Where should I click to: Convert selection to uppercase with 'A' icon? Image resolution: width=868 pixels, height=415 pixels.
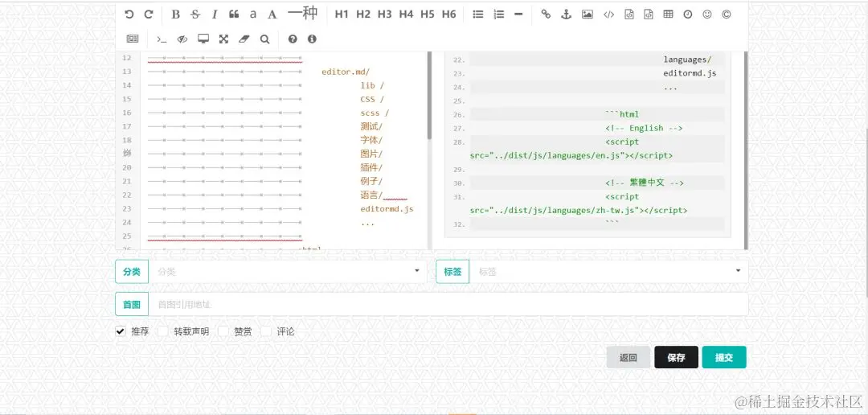click(272, 14)
